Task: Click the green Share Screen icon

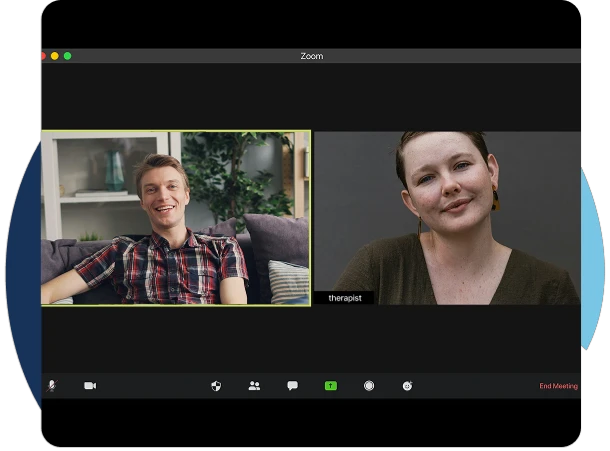Action: [330, 386]
